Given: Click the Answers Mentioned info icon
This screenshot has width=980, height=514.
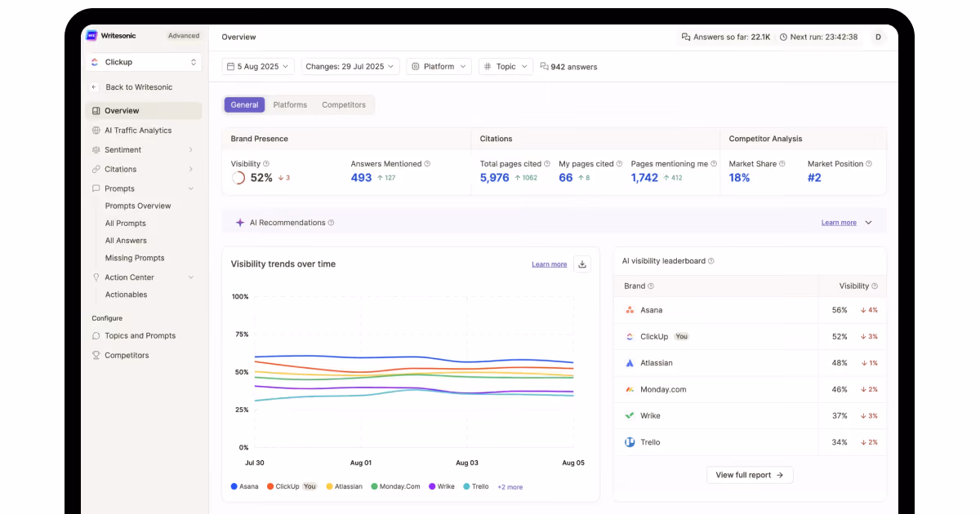Looking at the screenshot, I should click(x=427, y=164).
